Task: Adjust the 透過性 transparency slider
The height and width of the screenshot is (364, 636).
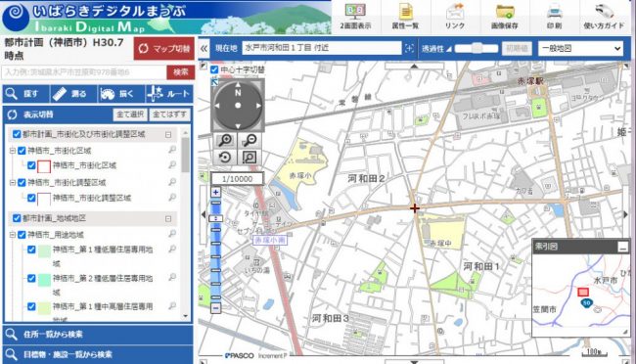Action: 477,48
